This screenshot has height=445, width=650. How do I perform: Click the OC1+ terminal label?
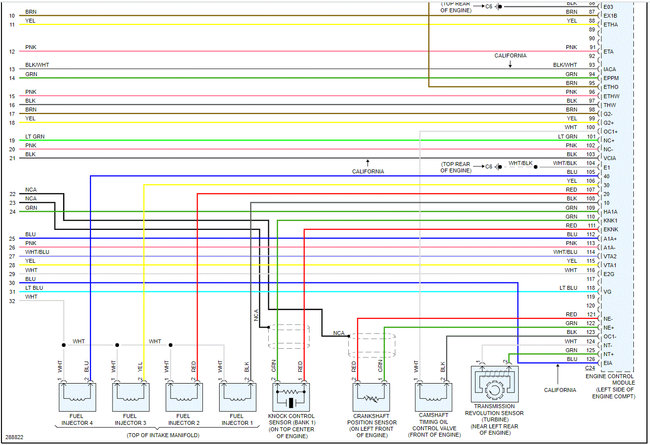tap(611, 132)
